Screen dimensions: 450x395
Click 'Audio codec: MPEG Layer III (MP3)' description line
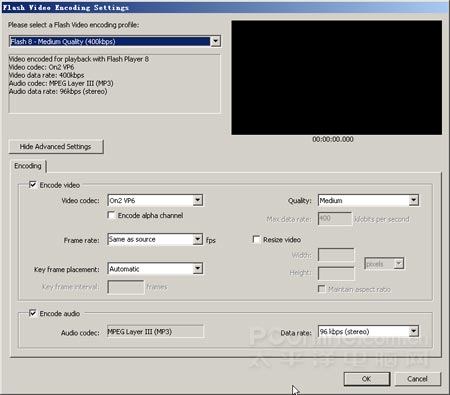[61, 83]
